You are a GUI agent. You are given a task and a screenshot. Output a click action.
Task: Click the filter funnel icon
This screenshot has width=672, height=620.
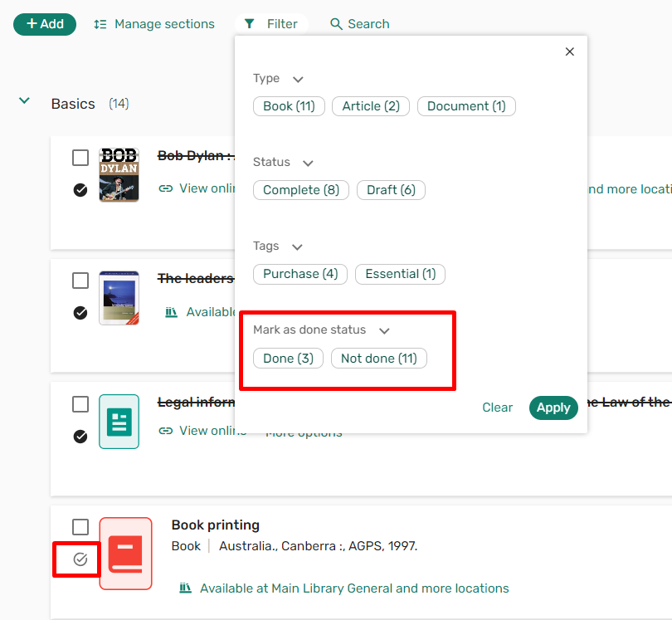(249, 23)
